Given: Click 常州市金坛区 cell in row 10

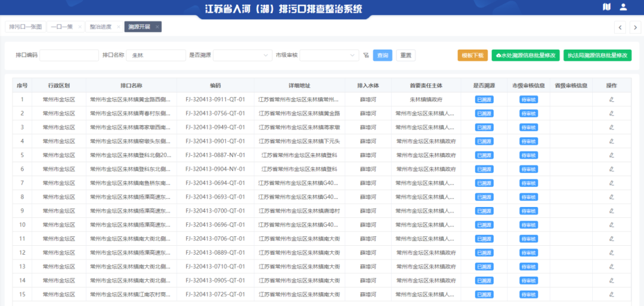Looking at the screenshot, I should click(x=59, y=225).
